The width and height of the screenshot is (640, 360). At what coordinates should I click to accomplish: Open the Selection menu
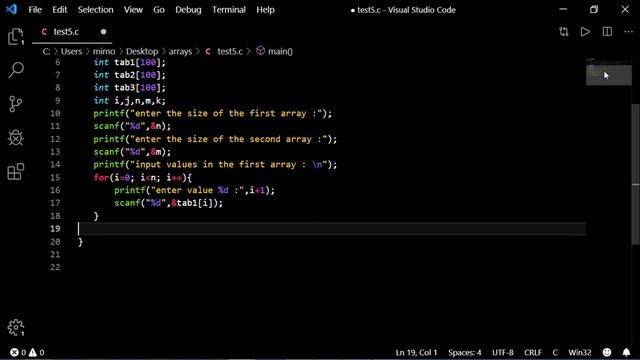(96, 9)
